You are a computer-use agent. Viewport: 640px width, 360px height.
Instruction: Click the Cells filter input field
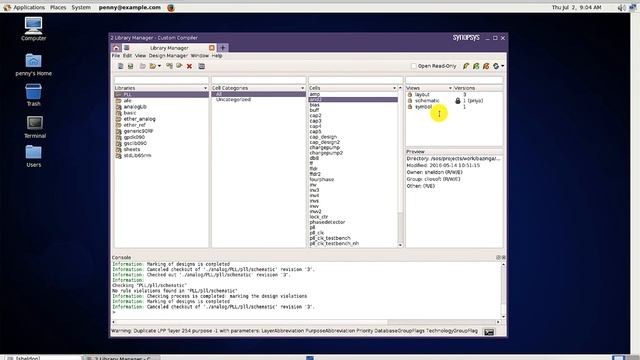tap(356, 80)
